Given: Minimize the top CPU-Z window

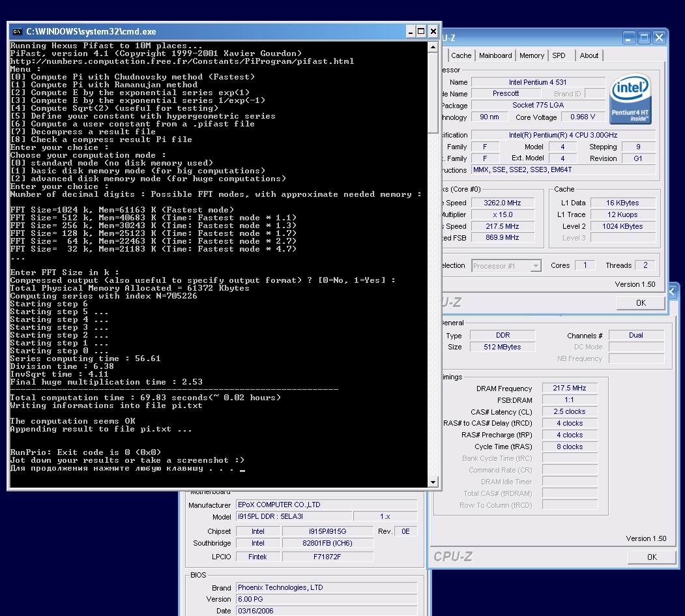Looking at the screenshot, I should pos(628,38).
